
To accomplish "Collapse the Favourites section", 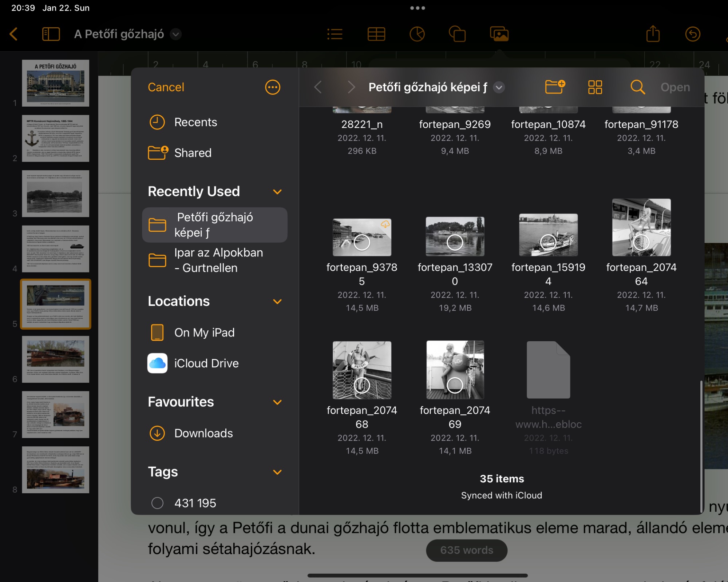I will [x=277, y=402].
